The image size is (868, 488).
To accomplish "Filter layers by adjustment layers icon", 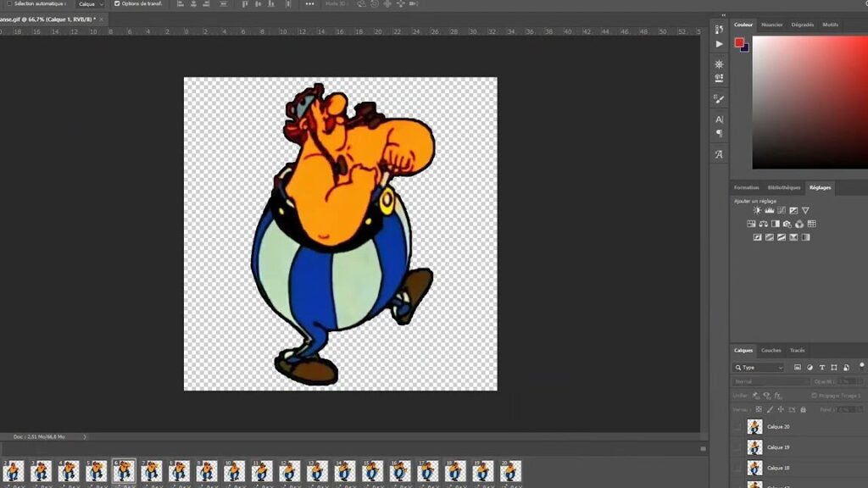I will (810, 368).
